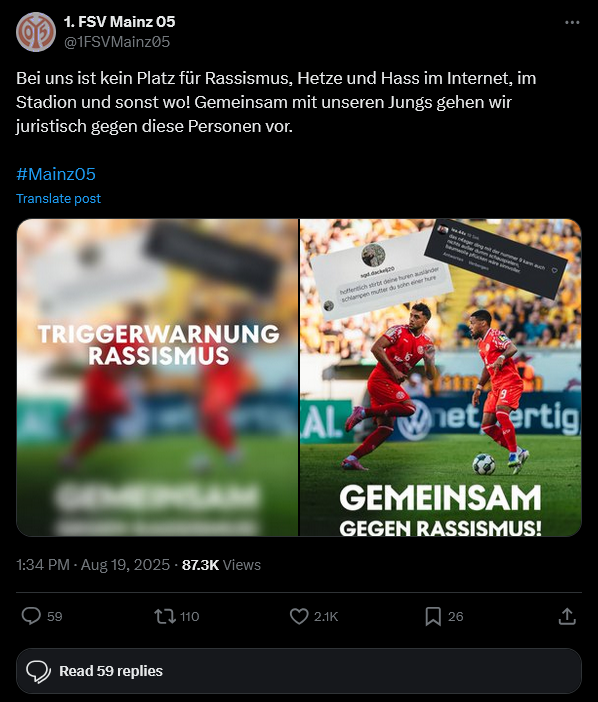Viewport: 598px width, 702px height.
Task: Click speech bubble icon in Read replies bar
Action: click(x=38, y=671)
